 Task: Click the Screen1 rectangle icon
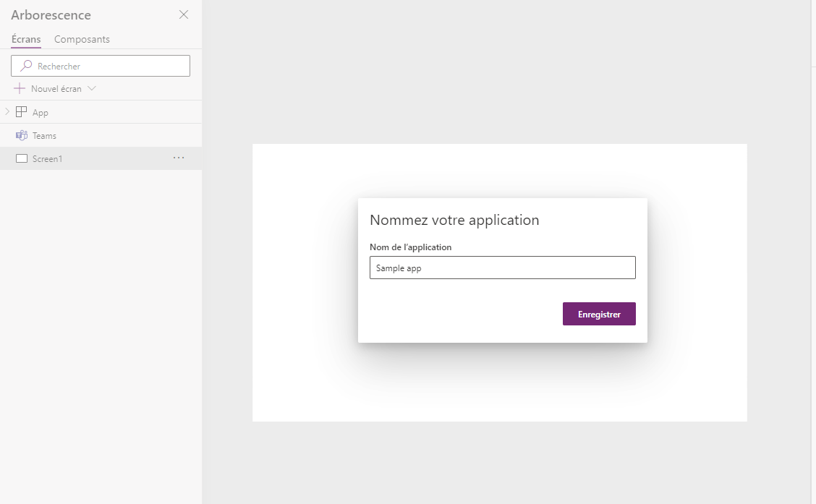21,158
